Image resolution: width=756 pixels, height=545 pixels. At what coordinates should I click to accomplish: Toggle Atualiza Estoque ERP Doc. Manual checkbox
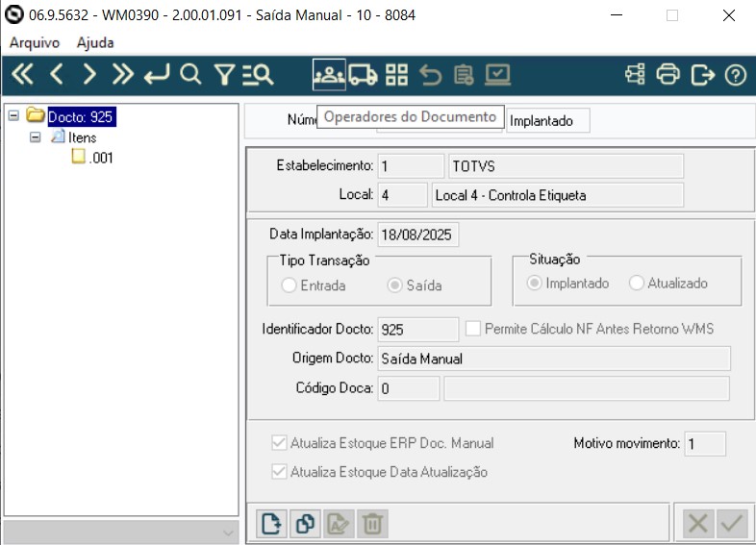(x=279, y=443)
